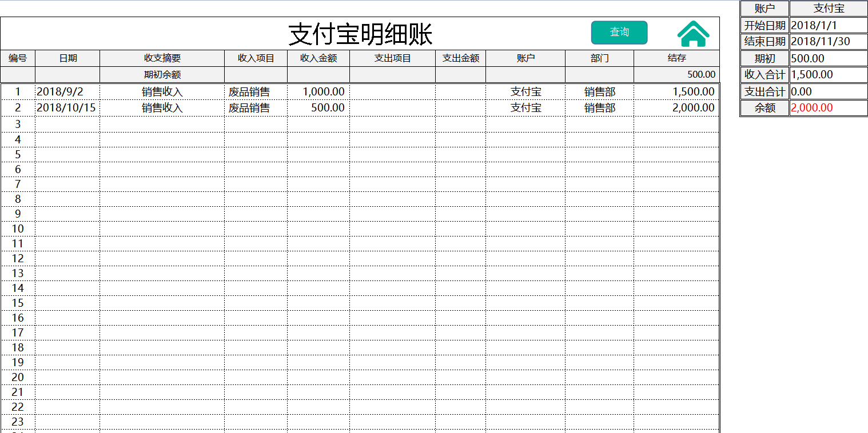868x433 pixels.
Task: Select the 支出金额 column header
Action: click(460, 58)
